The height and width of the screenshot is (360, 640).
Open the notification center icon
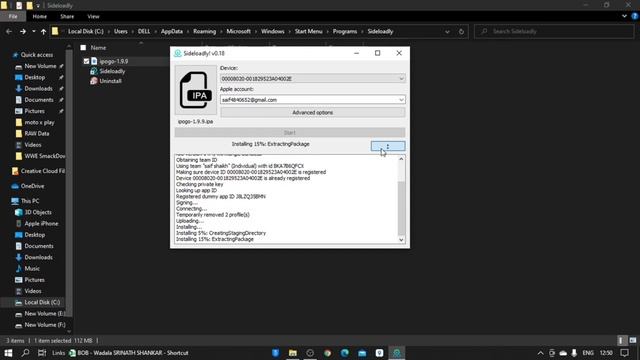[624, 353]
